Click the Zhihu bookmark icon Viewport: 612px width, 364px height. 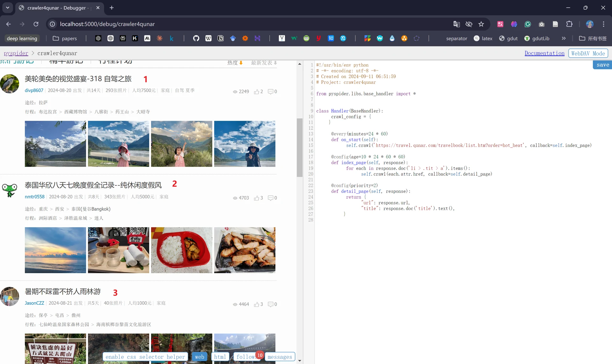coord(331,38)
